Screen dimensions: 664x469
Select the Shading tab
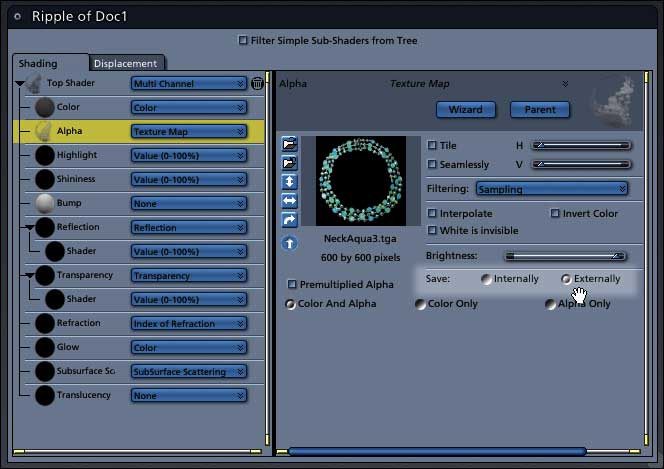[40, 63]
